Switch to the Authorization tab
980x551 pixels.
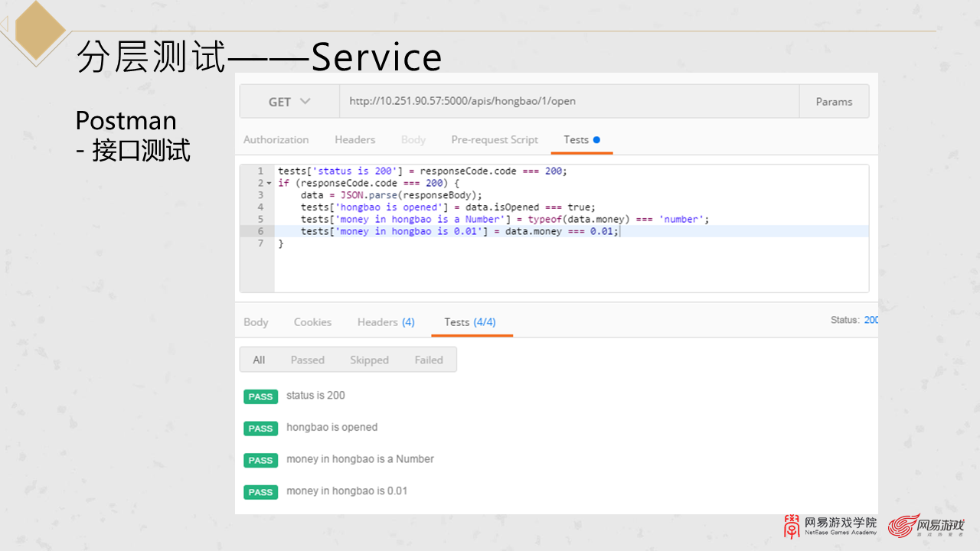pyautogui.click(x=276, y=140)
